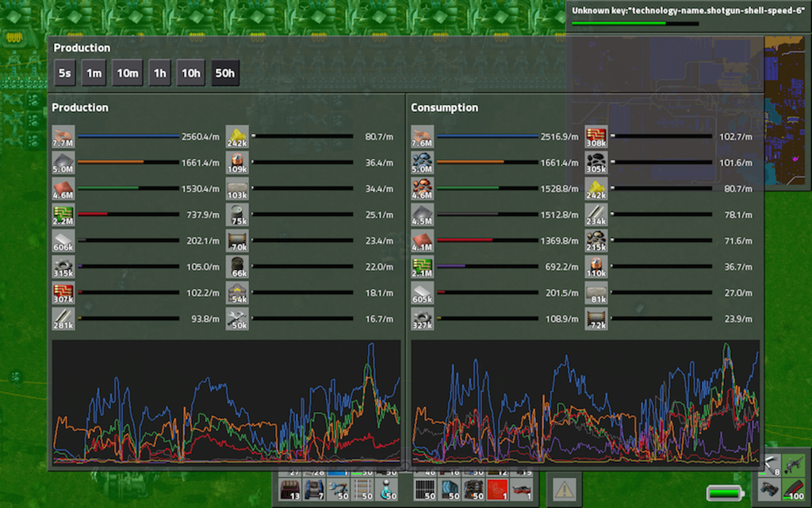Select red highlighted quickbar slot
This screenshot has width=812, height=508.
point(498,489)
